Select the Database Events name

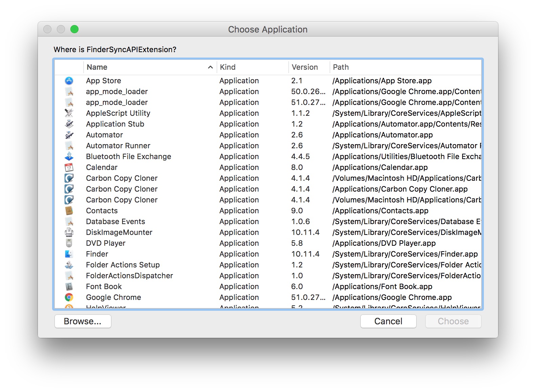click(x=115, y=221)
